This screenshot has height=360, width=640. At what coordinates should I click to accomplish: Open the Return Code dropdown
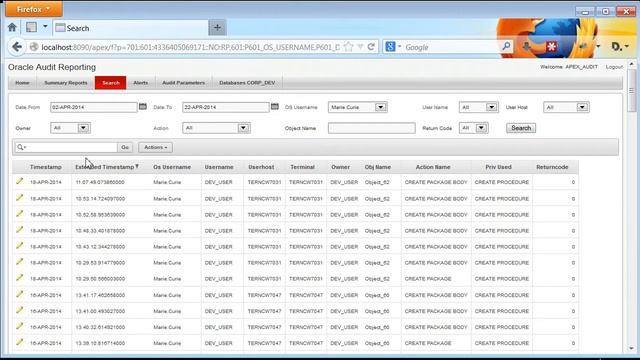(x=473, y=128)
